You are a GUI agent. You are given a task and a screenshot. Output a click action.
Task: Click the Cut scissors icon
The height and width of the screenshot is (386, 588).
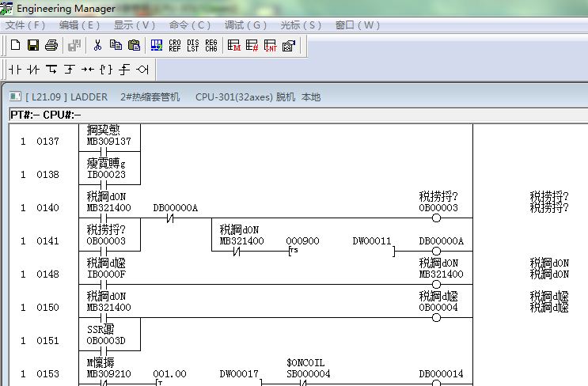pos(97,45)
